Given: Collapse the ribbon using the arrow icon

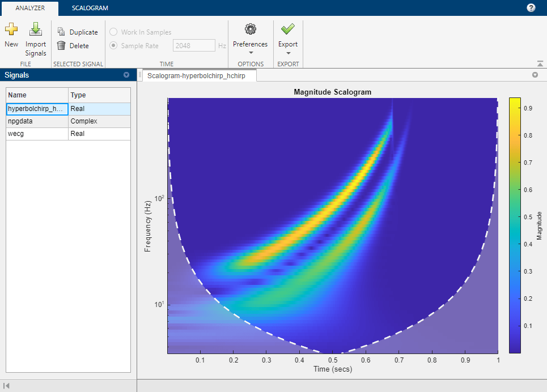Looking at the screenshot, I should (540, 64).
